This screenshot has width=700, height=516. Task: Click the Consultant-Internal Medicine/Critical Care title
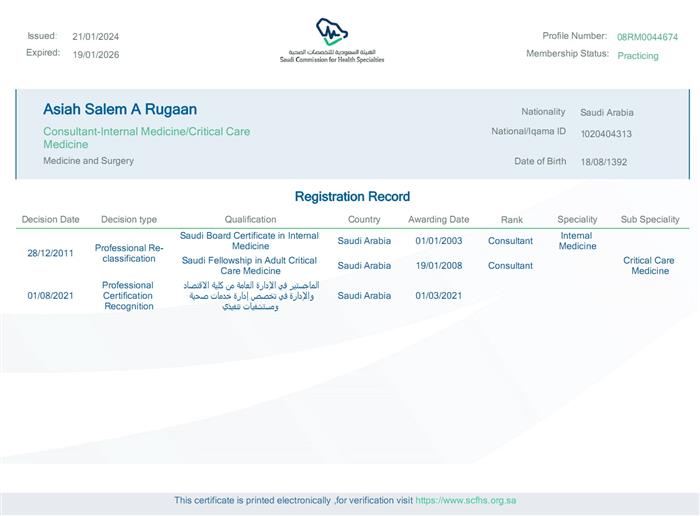(146, 138)
